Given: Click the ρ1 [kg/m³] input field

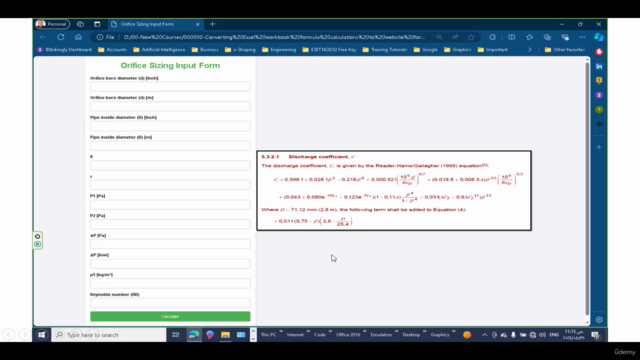Looking at the screenshot, I should pyautogui.click(x=170, y=283).
